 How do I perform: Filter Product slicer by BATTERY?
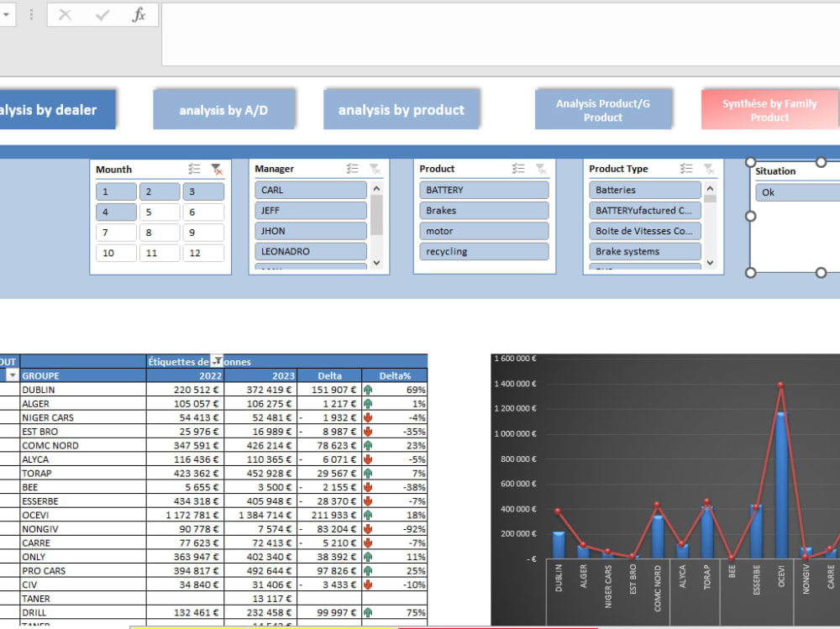point(485,190)
